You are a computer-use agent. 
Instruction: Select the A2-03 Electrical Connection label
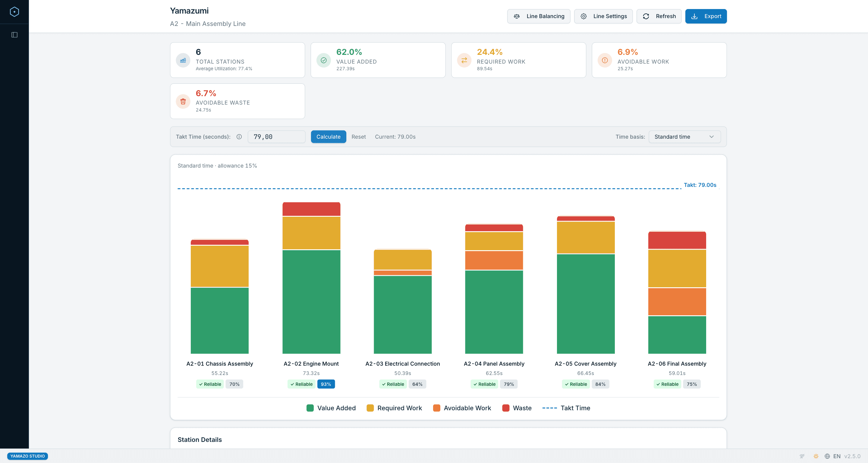[x=403, y=364]
